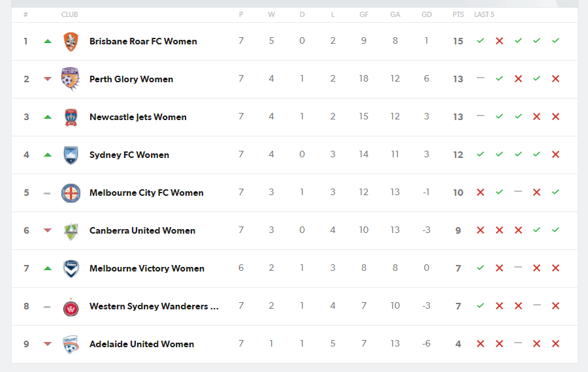The image size is (588, 372).
Task: Select the Newcastle Jets Women badge
Action: [71, 117]
